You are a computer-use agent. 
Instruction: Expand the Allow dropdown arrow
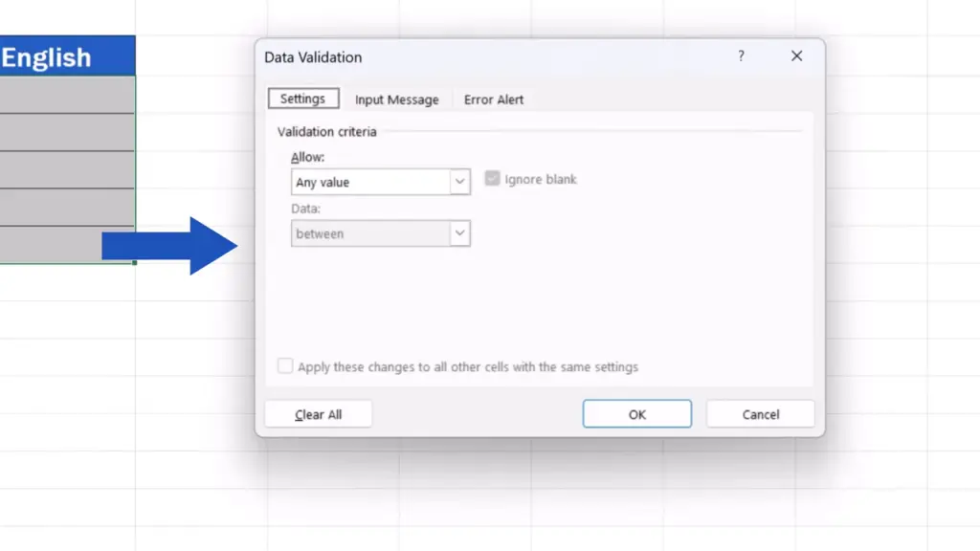[460, 182]
